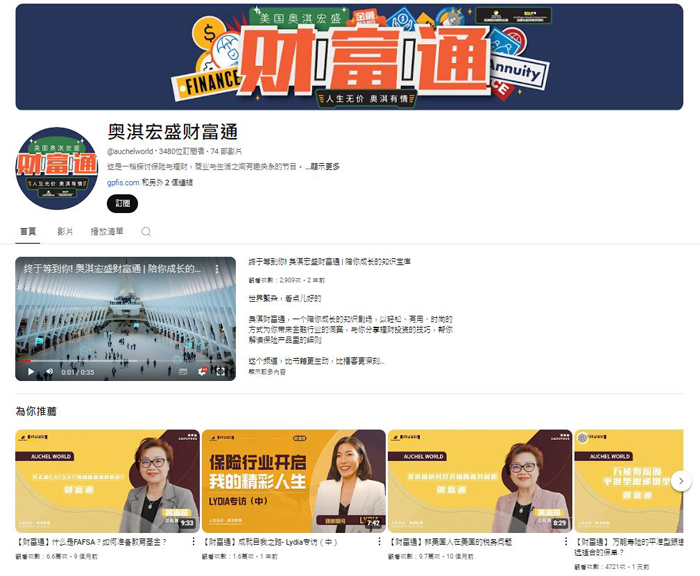Switch to the 影片 tab
Screen dimensions: 700x576
[65, 231]
